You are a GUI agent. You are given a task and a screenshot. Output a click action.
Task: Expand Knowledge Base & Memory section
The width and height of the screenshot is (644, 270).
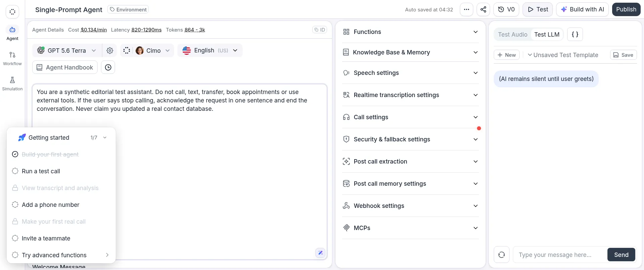(411, 52)
